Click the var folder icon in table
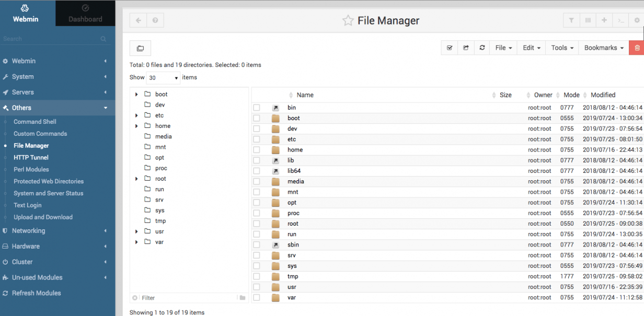 tap(275, 298)
